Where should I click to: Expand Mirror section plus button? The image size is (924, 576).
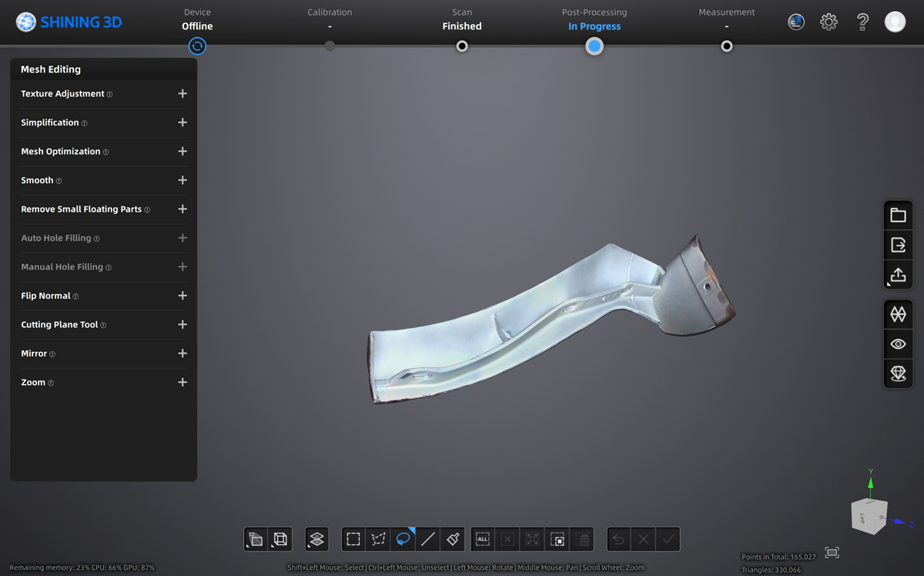(182, 353)
